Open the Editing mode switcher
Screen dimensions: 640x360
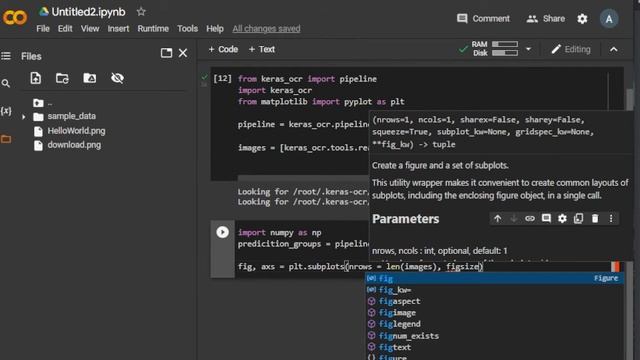[x=571, y=49]
